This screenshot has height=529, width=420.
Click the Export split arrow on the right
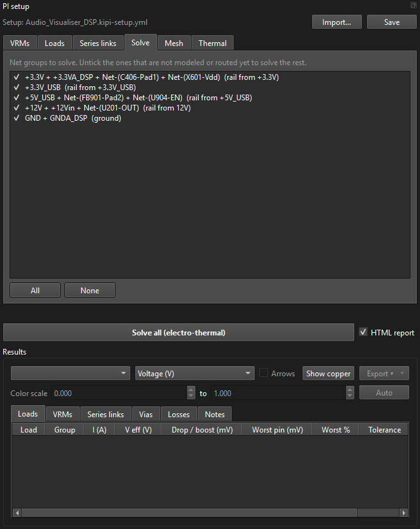click(402, 374)
